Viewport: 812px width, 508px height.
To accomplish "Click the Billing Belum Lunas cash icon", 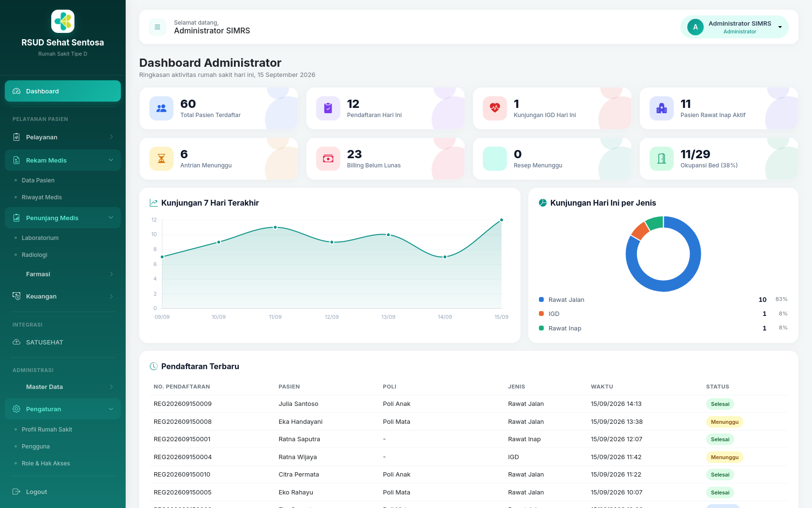I will pyautogui.click(x=328, y=159).
